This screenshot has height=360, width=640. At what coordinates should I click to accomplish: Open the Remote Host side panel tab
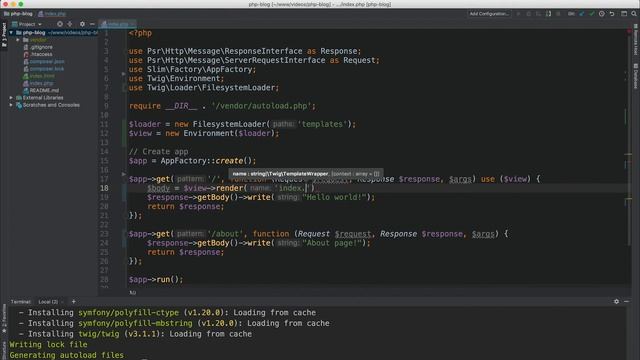pos(636,39)
